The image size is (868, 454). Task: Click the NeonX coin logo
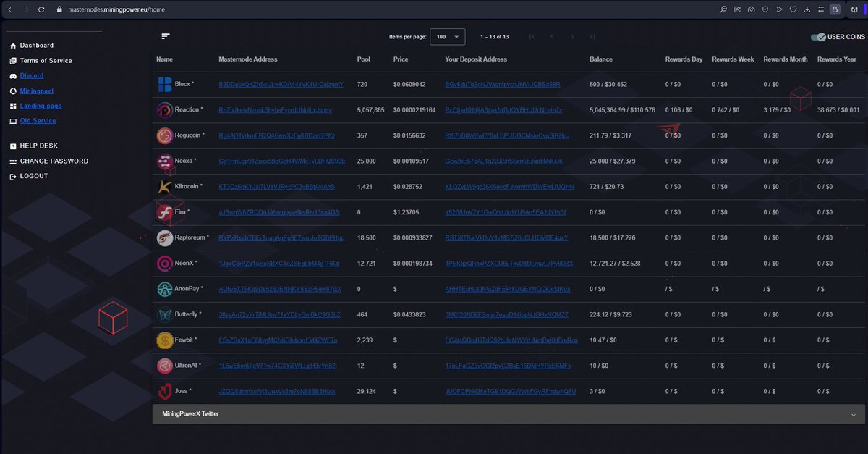click(164, 263)
